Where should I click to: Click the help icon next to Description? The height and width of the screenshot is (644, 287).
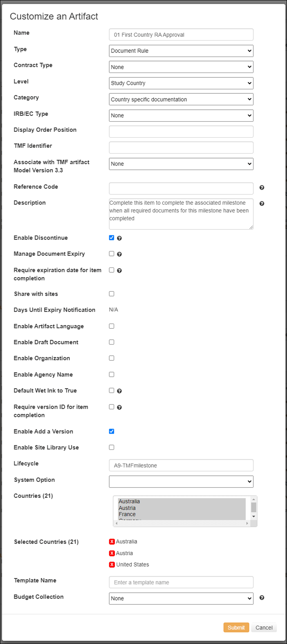click(x=262, y=203)
